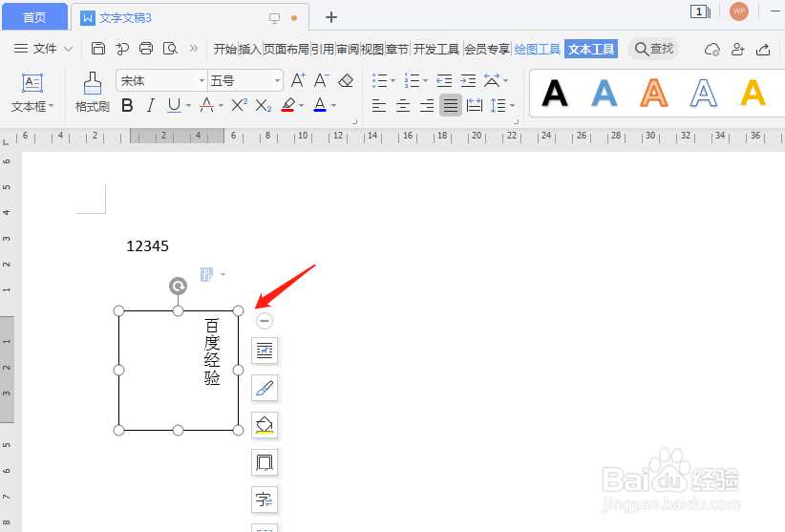Select justify alignment
The image size is (785, 532).
451,106
